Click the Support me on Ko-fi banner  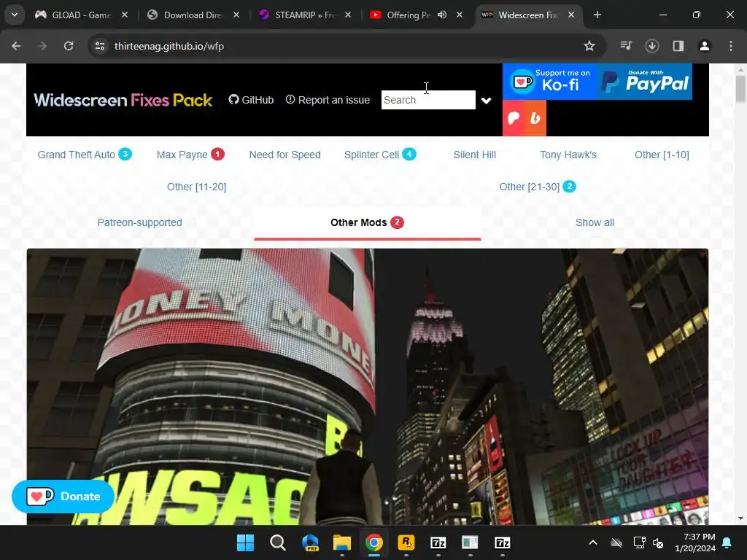pyautogui.click(x=550, y=82)
